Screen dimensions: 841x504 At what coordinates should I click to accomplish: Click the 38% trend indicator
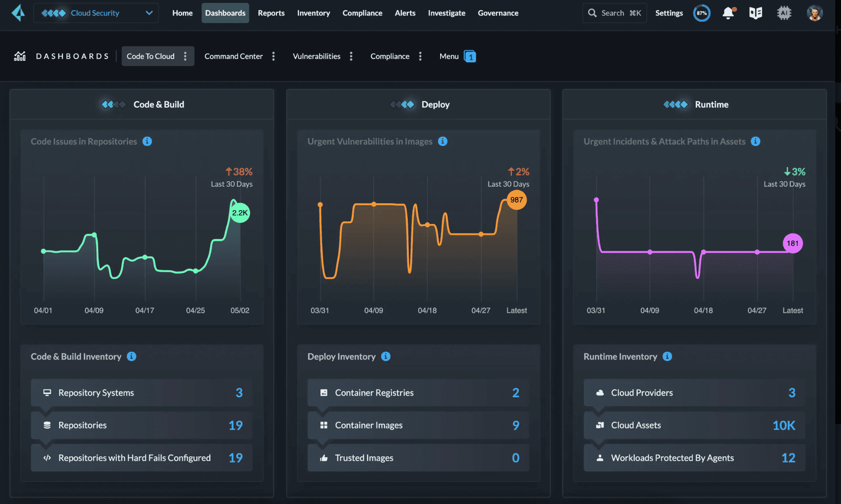239,172
